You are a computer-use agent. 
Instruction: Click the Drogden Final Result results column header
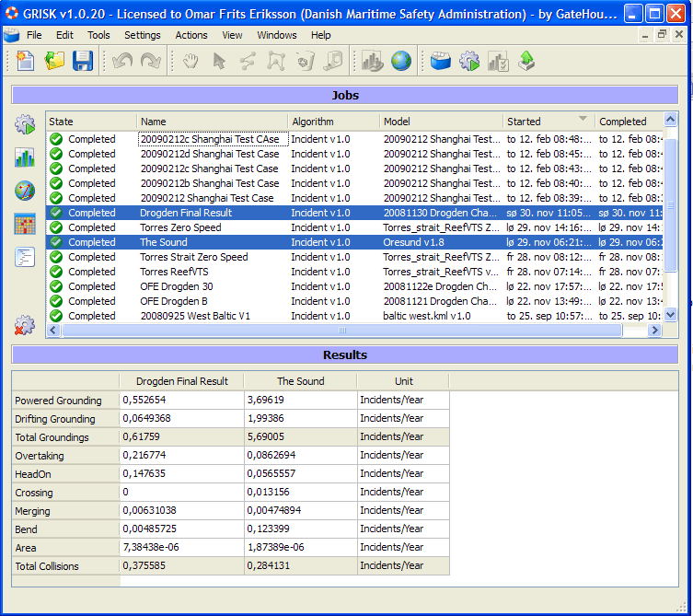182,381
